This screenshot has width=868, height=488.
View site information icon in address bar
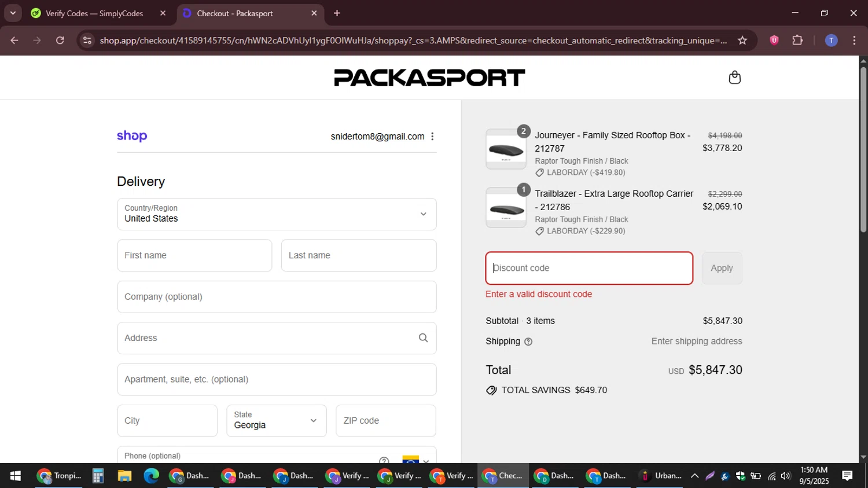(x=87, y=41)
